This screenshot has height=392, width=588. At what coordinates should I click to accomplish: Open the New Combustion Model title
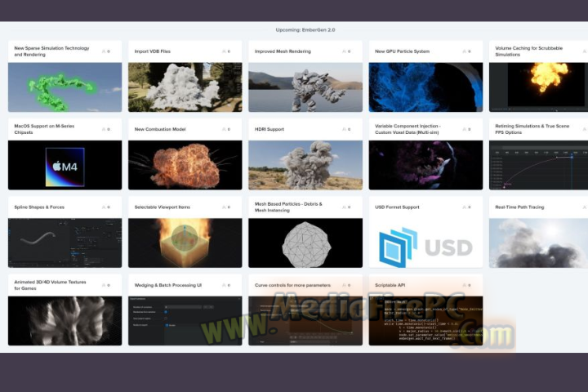tap(160, 129)
